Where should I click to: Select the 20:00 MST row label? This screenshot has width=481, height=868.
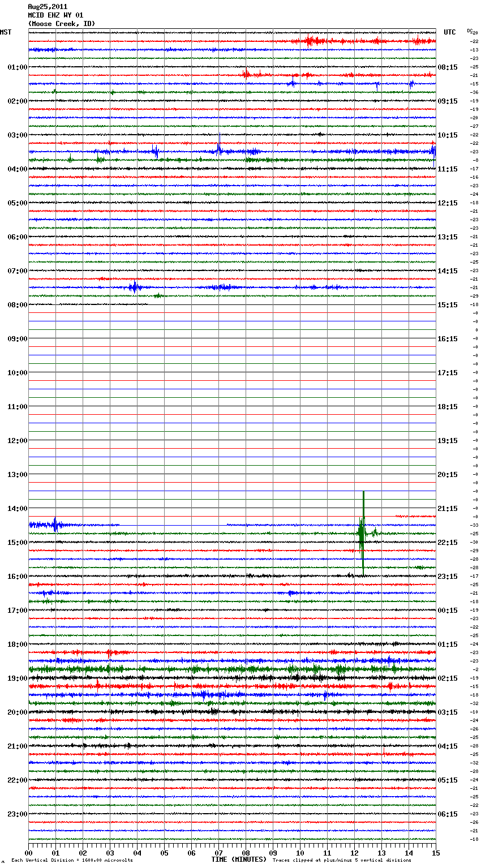coord(18,712)
